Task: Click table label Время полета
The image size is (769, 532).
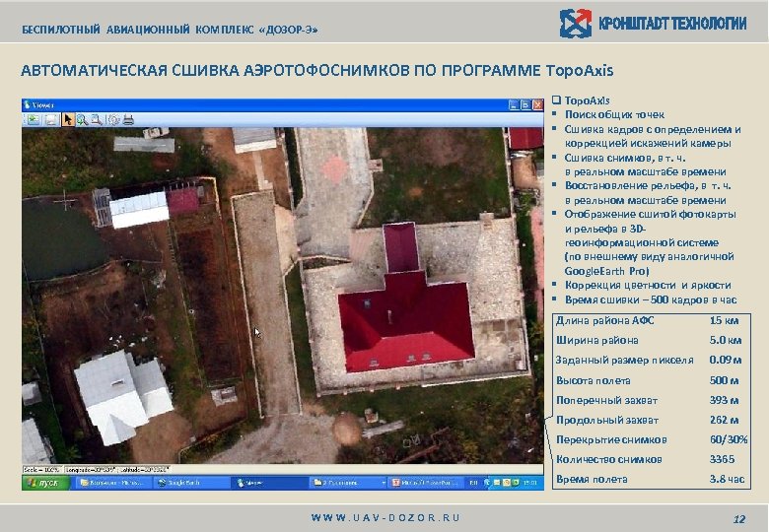Action: pyautogui.click(x=592, y=479)
